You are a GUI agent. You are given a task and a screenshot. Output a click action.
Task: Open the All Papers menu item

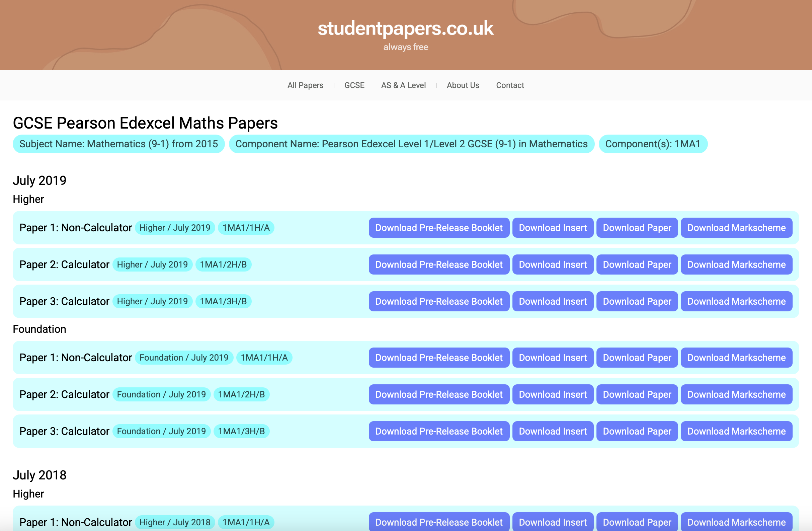point(305,85)
